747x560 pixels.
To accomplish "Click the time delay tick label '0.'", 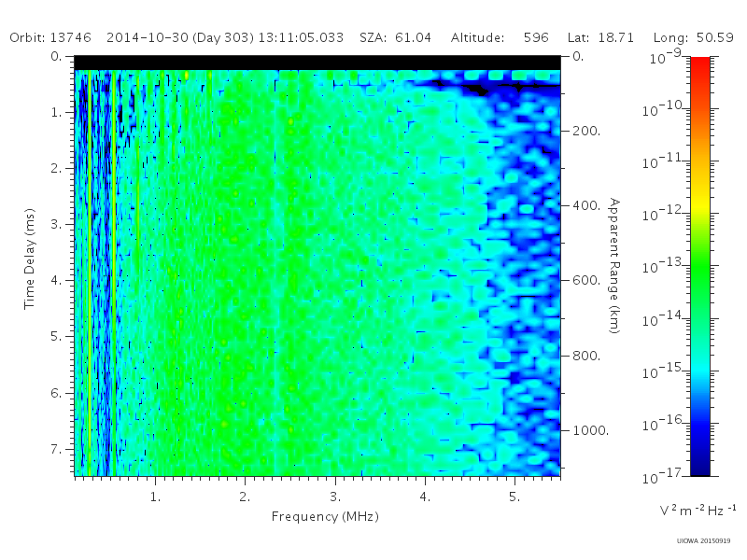I will tap(56, 56).
